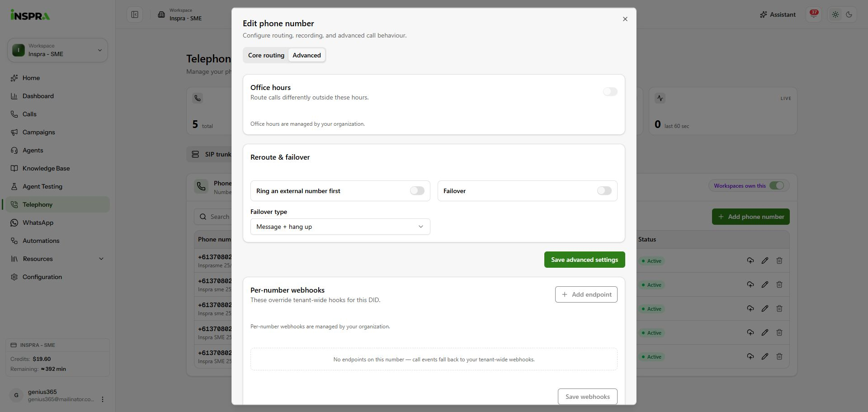Open Failover type dropdown
The height and width of the screenshot is (412, 868).
(340, 227)
